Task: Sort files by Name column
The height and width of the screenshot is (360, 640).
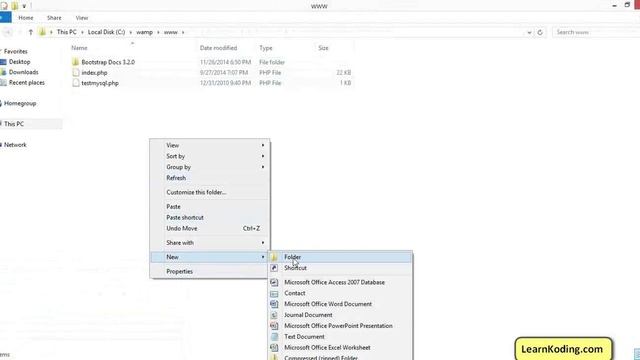Action: point(79,48)
